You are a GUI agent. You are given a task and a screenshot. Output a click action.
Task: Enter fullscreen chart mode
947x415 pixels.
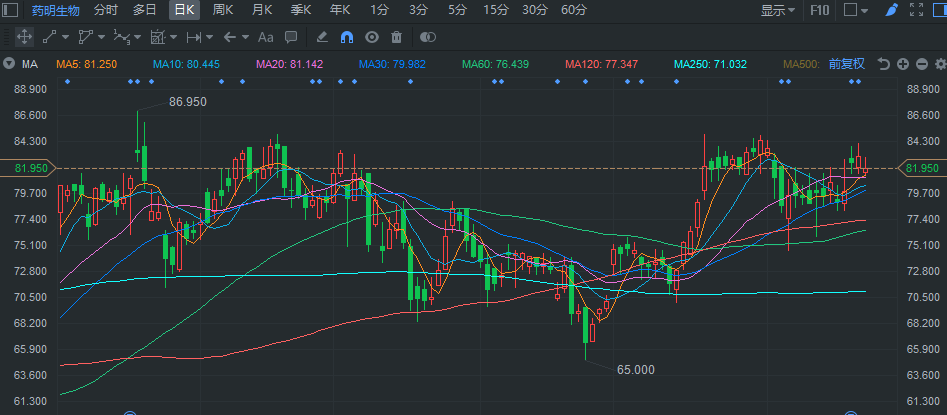(x=916, y=10)
